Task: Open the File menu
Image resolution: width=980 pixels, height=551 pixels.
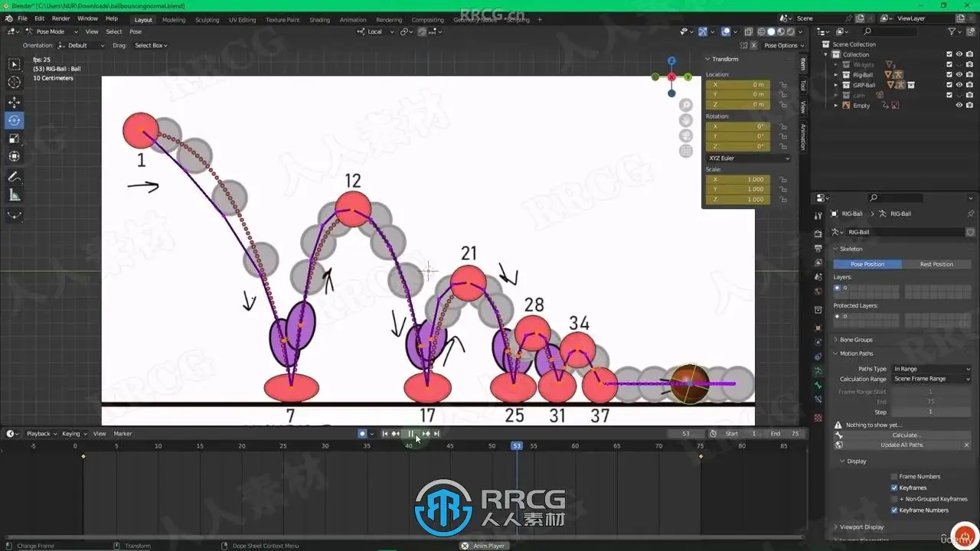Action: click(x=22, y=18)
